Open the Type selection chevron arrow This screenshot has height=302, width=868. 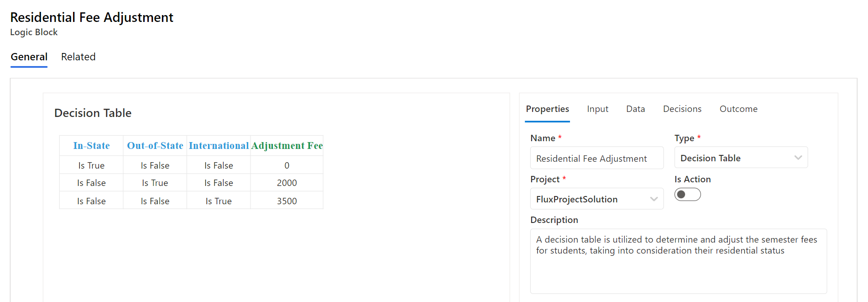pos(798,157)
